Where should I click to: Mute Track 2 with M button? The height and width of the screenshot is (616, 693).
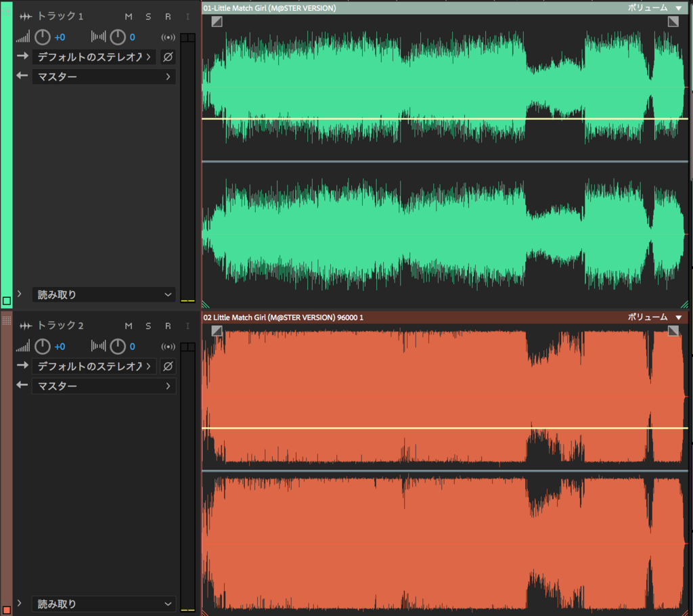tap(129, 326)
